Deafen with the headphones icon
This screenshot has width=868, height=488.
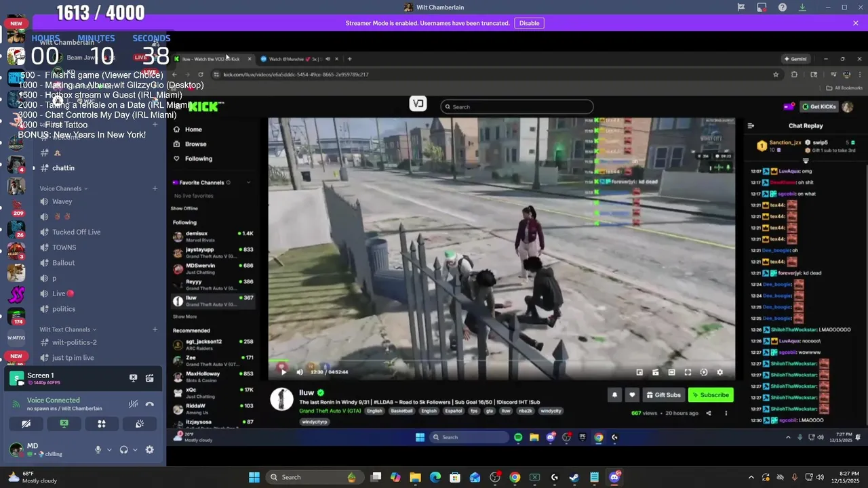tap(123, 449)
